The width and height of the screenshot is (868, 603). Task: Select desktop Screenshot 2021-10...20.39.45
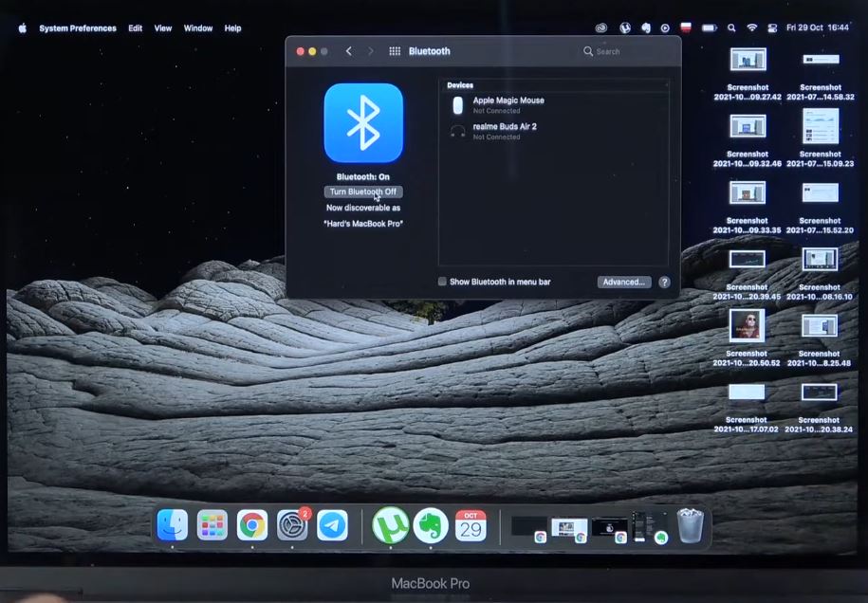pos(747,274)
